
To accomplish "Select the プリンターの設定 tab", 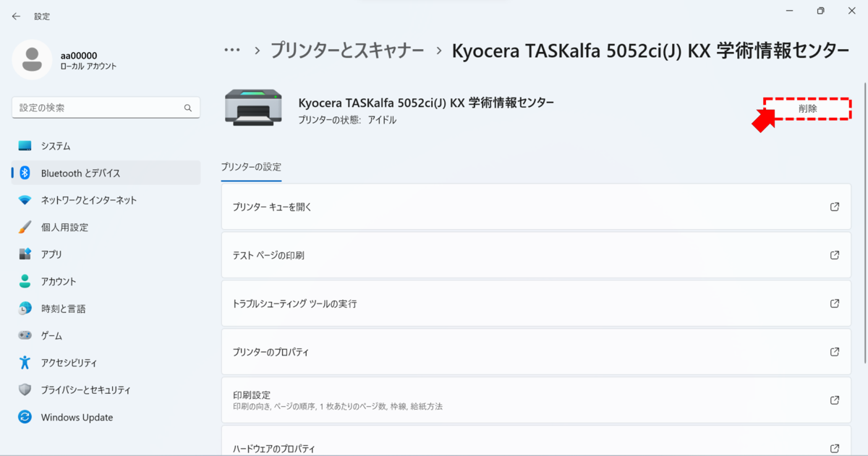I will (251, 167).
